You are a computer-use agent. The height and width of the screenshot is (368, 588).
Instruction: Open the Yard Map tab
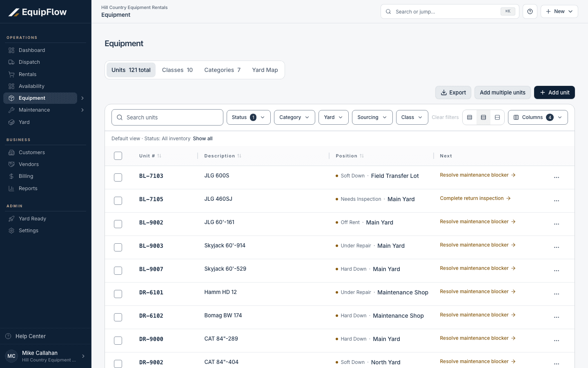point(265,70)
